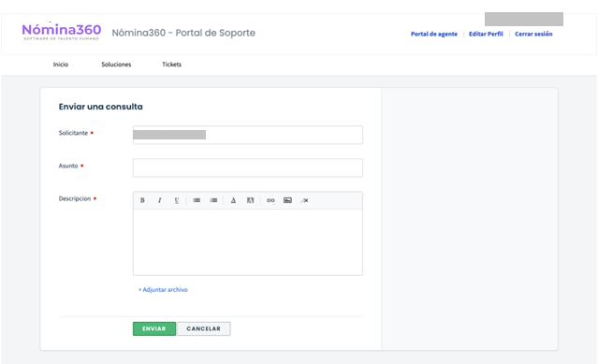This screenshot has width=598, height=364.
Task: Toggle bold formatting in description editor
Action: [142, 200]
